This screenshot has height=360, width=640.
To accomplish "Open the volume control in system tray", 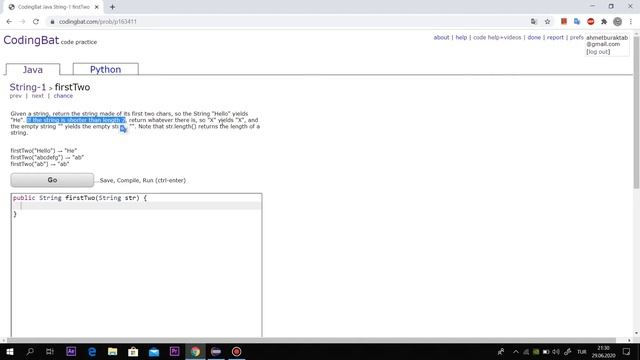I will (x=556, y=352).
